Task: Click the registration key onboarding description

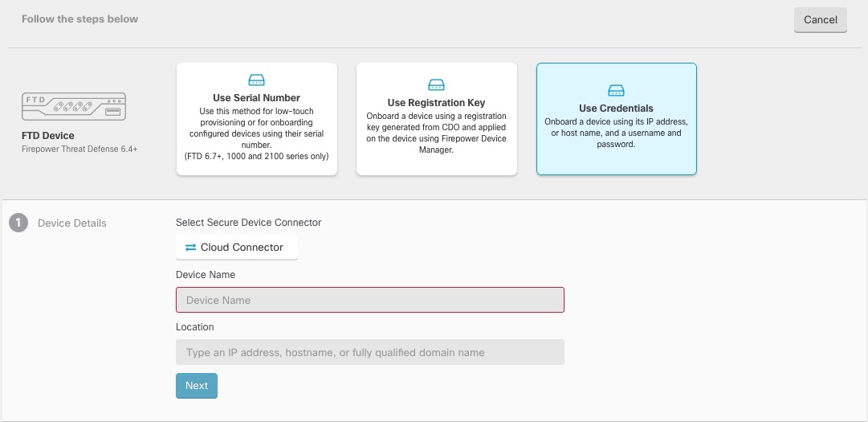Action: (436, 132)
